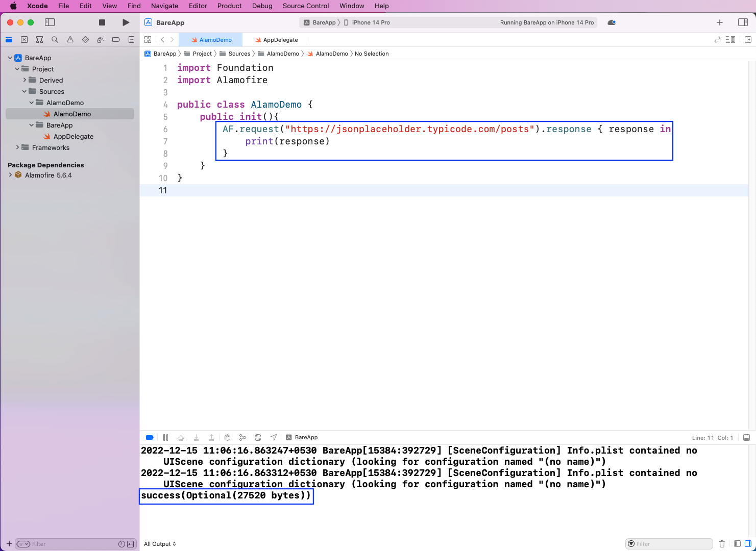Screen dimensions: 756x551
Task: Add an editor on the right
Action: [x=748, y=40]
